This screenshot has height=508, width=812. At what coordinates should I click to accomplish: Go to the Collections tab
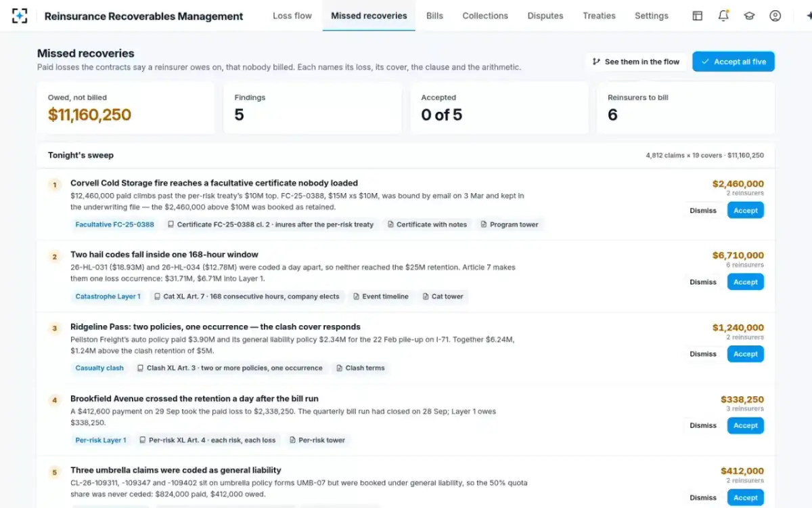point(485,16)
